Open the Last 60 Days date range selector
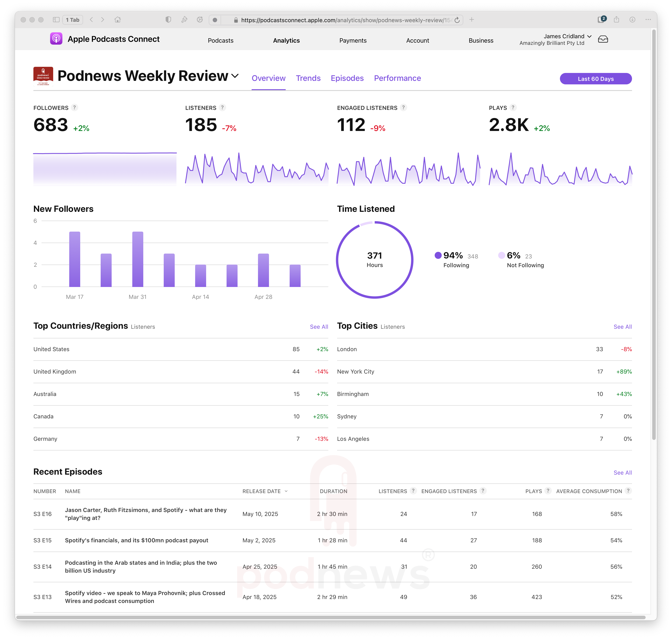This screenshot has width=672, height=639. tap(595, 79)
